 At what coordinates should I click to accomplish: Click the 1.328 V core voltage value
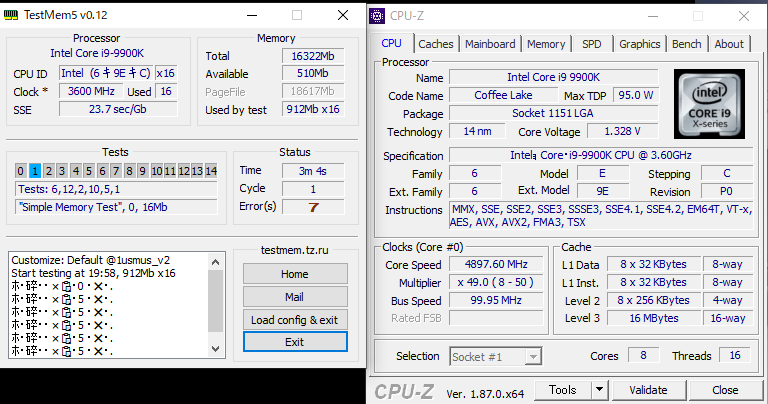[622, 131]
